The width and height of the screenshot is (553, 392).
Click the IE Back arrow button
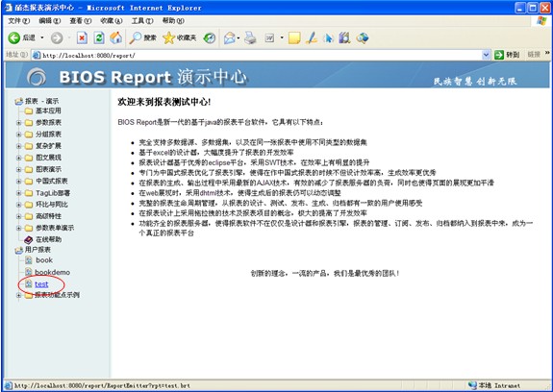[x=14, y=37]
